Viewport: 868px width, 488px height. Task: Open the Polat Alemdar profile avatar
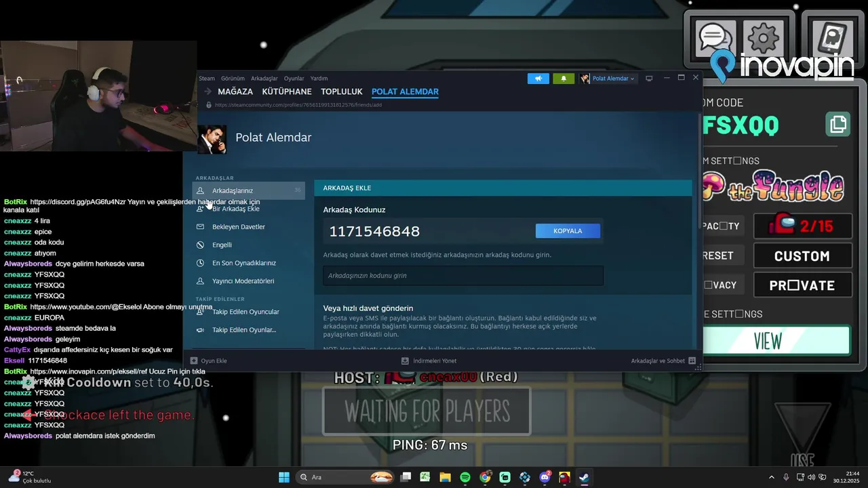click(212, 139)
